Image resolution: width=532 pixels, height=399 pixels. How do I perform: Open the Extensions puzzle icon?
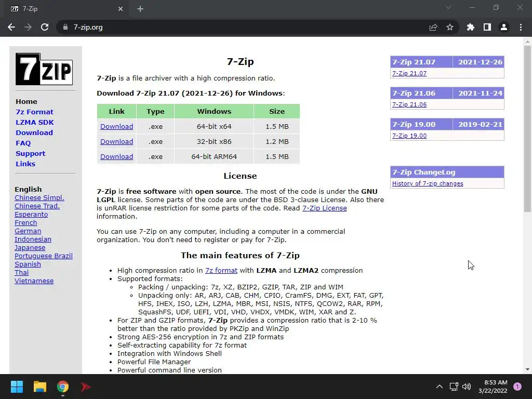[471, 27]
